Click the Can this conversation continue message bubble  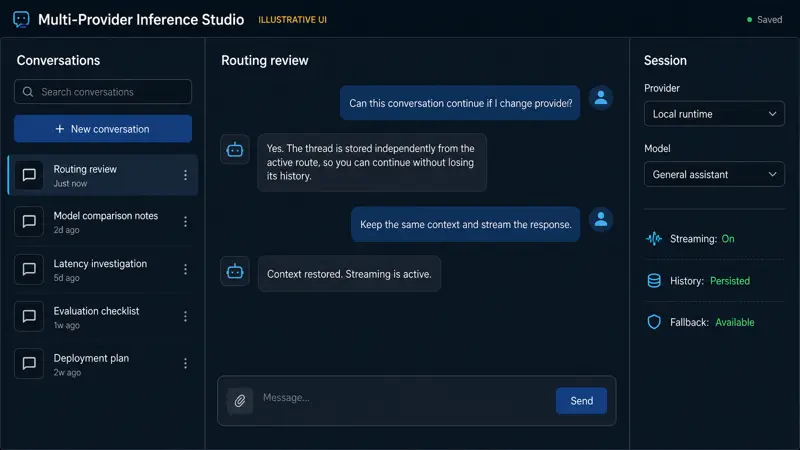point(460,103)
